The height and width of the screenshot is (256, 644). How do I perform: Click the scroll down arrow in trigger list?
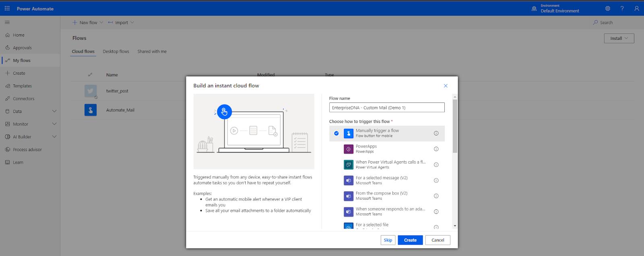point(455,226)
